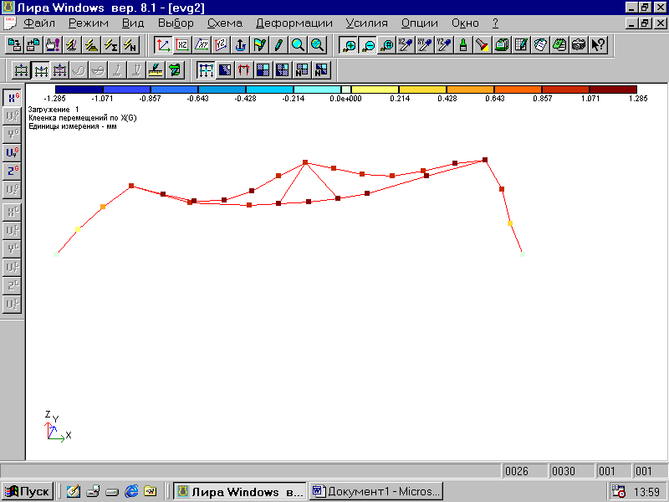Open the Окно menu

point(465,23)
